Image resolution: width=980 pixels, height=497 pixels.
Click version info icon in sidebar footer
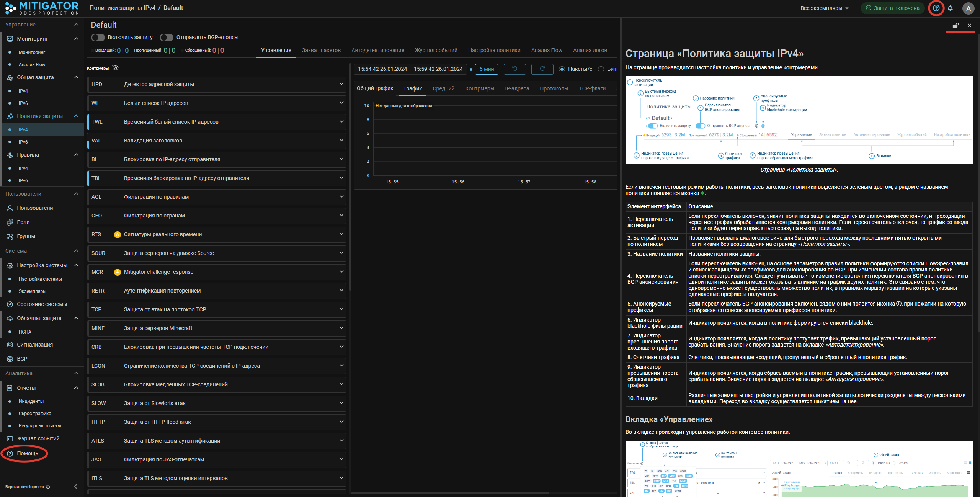pos(48,487)
